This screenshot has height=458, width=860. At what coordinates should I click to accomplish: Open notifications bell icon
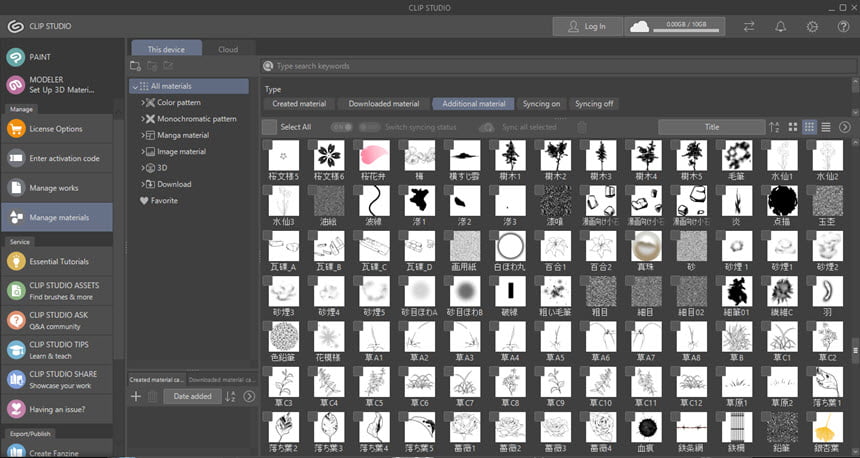pyautogui.click(x=780, y=26)
